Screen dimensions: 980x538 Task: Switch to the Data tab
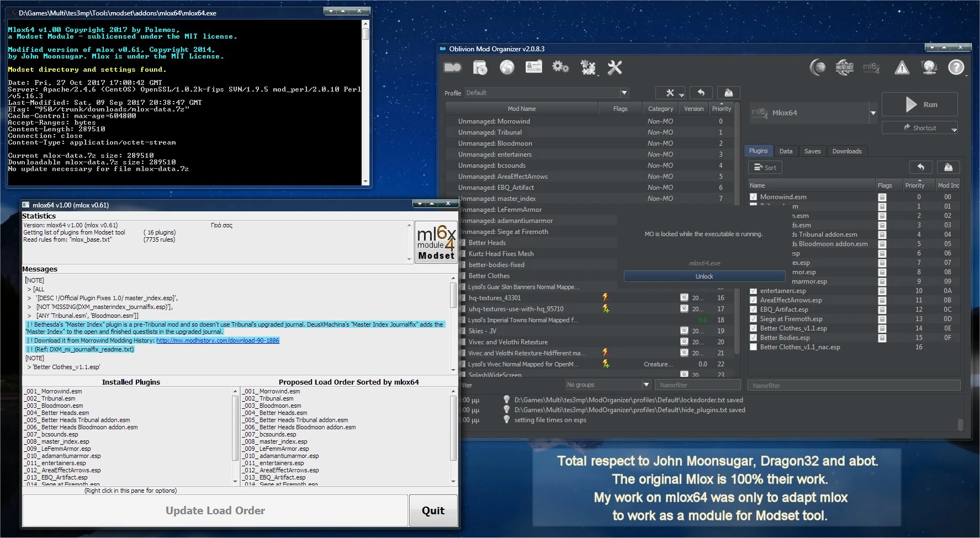(x=786, y=151)
